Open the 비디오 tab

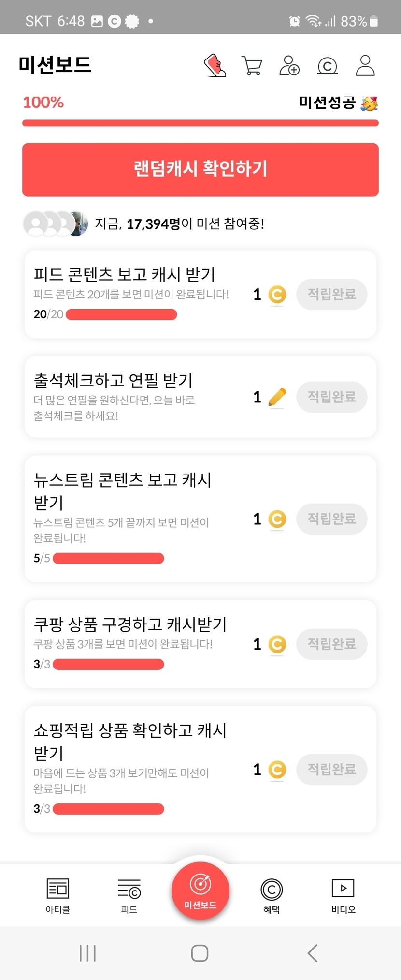click(x=343, y=895)
